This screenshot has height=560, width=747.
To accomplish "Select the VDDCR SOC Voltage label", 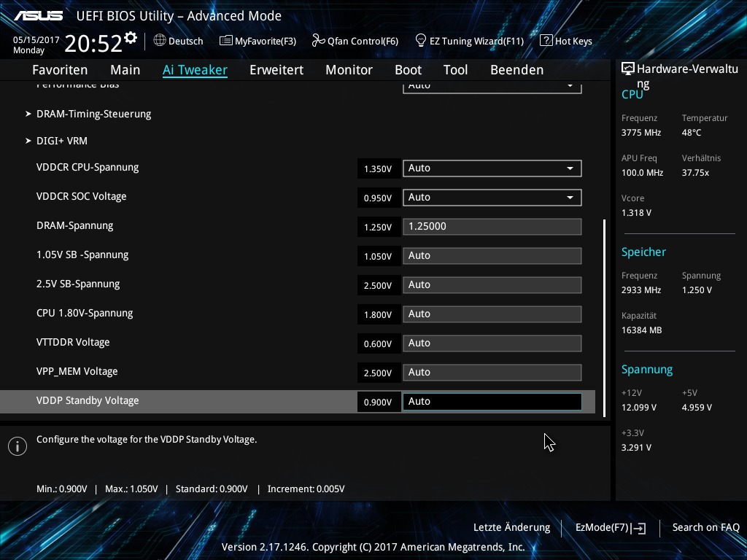I will (x=82, y=197).
